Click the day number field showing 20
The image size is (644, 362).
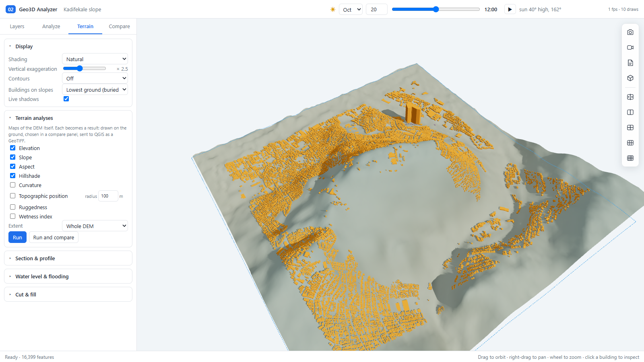coord(377,9)
